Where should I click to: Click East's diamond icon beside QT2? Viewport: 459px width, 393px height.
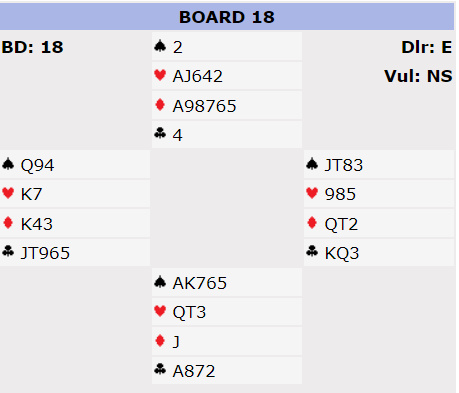tap(312, 223)
